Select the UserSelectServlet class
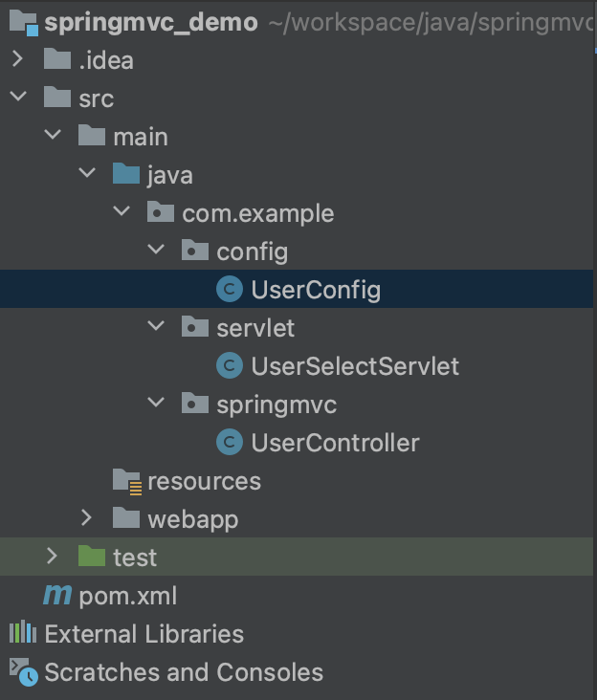The image size is (597, 700). [x=354, y=366]
